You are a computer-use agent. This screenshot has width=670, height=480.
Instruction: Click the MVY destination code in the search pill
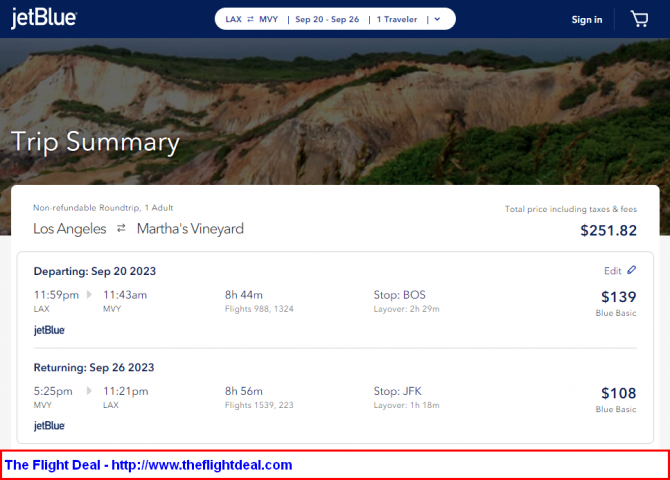(268, 19)
